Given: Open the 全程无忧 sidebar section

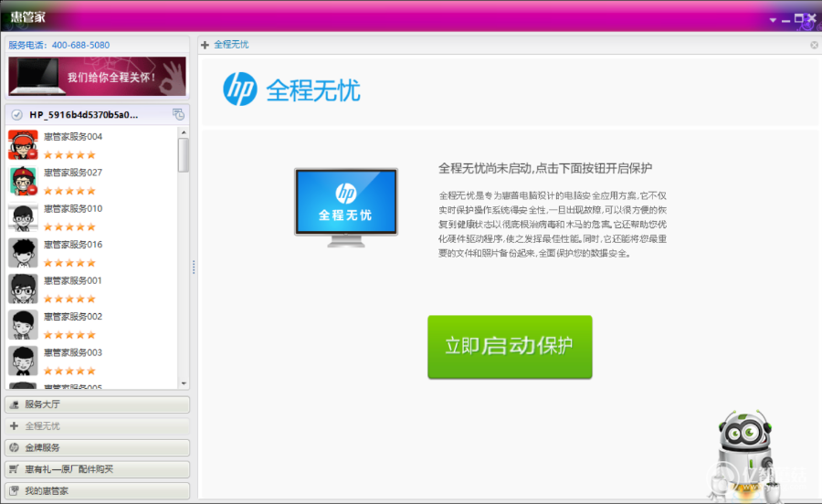Looking at the screenshot, I should pyautogui.click(x=98, y=426).
